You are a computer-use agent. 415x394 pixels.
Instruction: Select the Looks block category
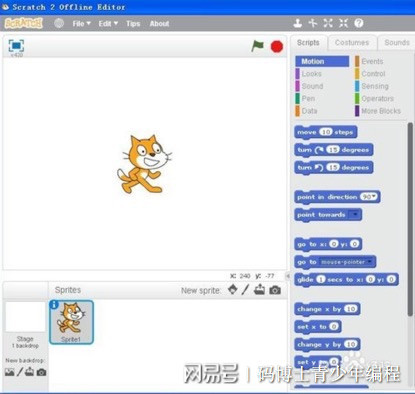pos(309,74)
